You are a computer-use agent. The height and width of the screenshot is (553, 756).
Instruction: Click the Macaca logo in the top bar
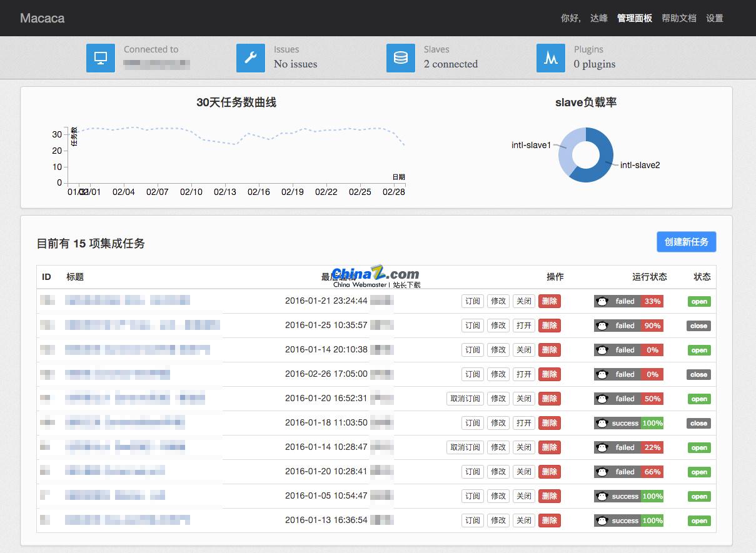[42, 18]
